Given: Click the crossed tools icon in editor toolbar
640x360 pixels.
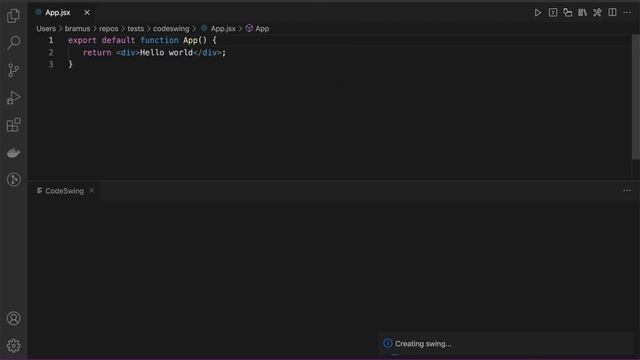Looking at the screenshot, I should [597, 13].
